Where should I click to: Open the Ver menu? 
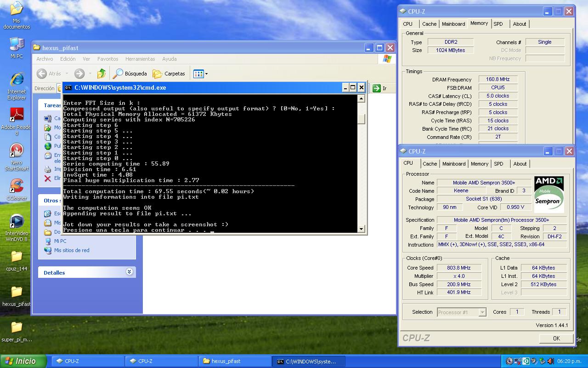point(86,59)
